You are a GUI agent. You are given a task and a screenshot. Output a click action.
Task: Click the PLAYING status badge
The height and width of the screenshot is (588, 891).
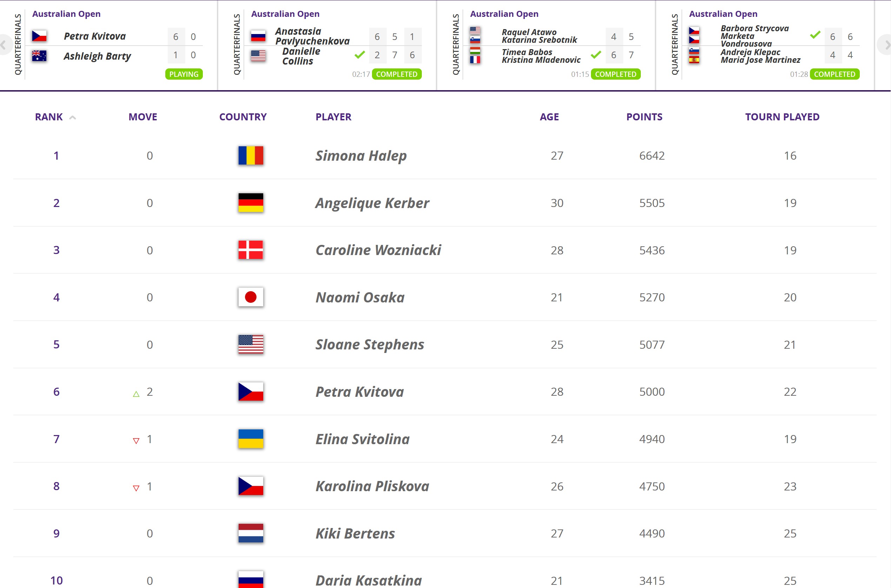pyautogui.click(x=184, y=74)
